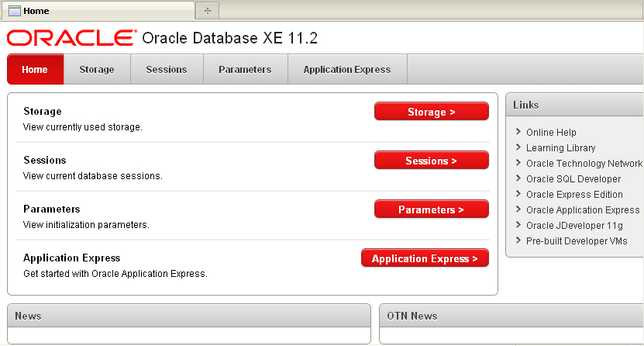
Task: Click the red Parameters > button
Action: pyautogui.click(x=431, y=209)
